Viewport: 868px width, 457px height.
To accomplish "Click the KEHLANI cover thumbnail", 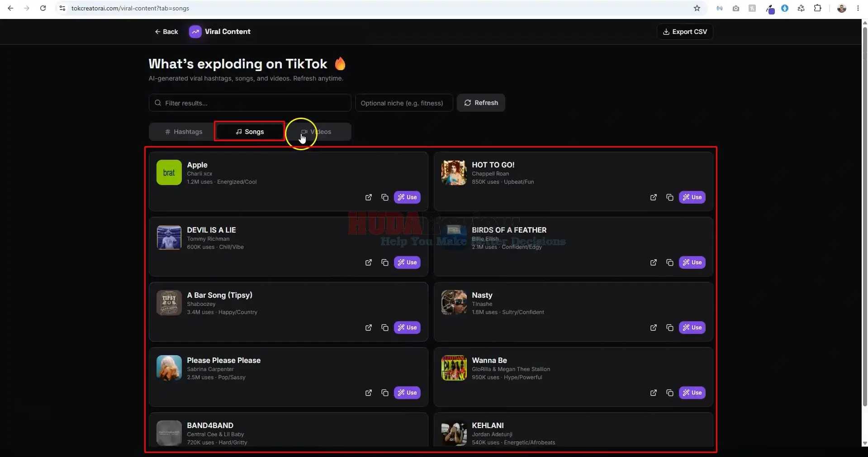I will click(454, 433).
